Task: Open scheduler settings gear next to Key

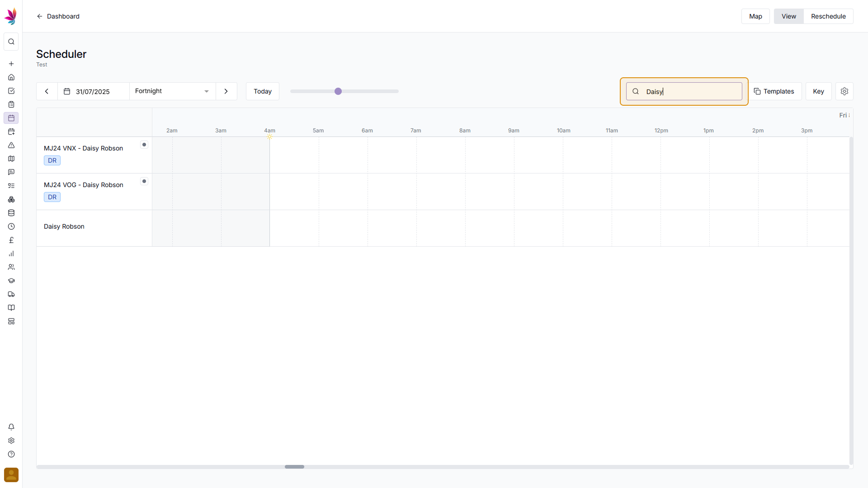Action: (x=844, y=91)
